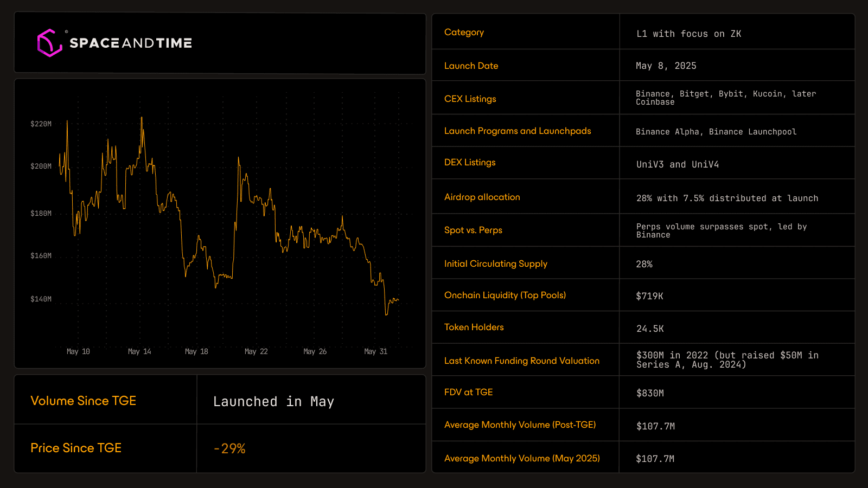Click the May 26 date on the chart axis
Image resolution: width=868 pixels, height=488 pixels.
(315, 352)
